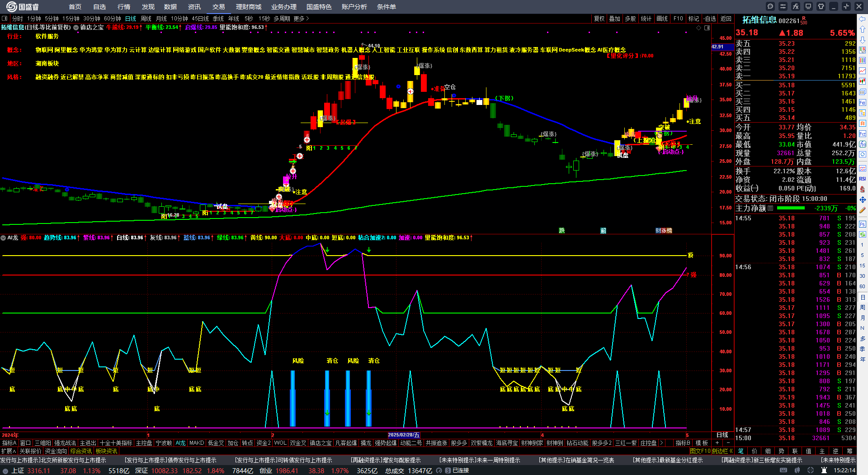The height and width of the screenshot is (475, 868).
Task: Toggle the 统计 statistics option
Action: (646, 19)
